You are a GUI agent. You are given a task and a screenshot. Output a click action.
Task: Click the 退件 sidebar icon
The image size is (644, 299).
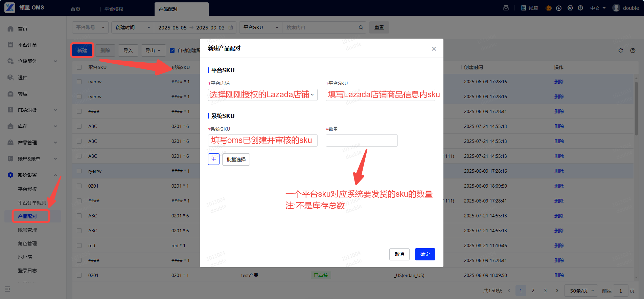pos(10,78)
